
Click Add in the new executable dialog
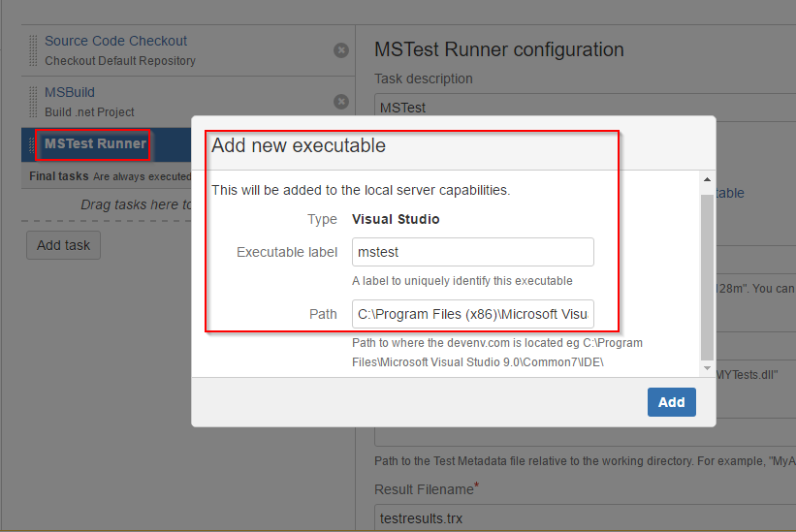(672, 402)
